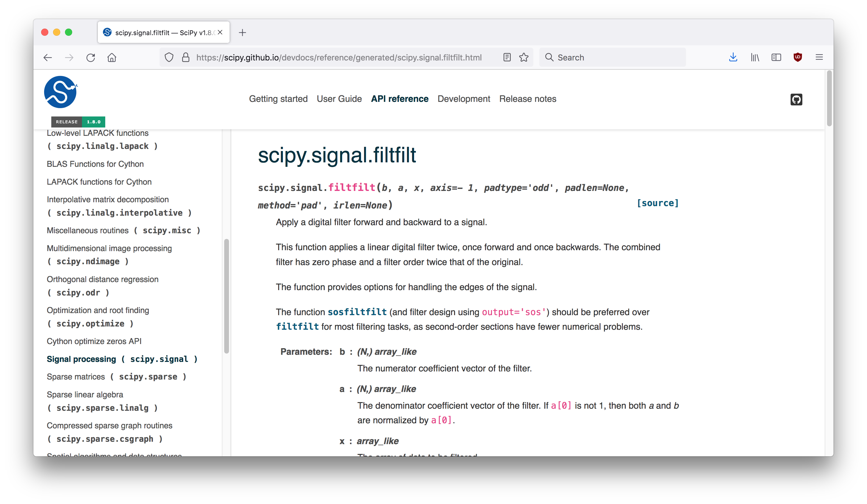The image size is (867, 504).
Task: Open site information via the lock icon
Action: coord(186,57)
